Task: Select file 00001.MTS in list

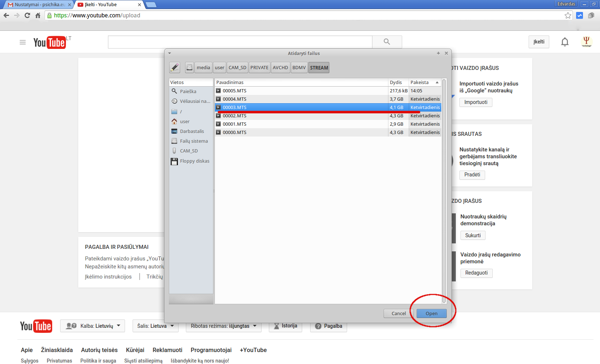Action: pyautogui.click(x=328, y=124)
